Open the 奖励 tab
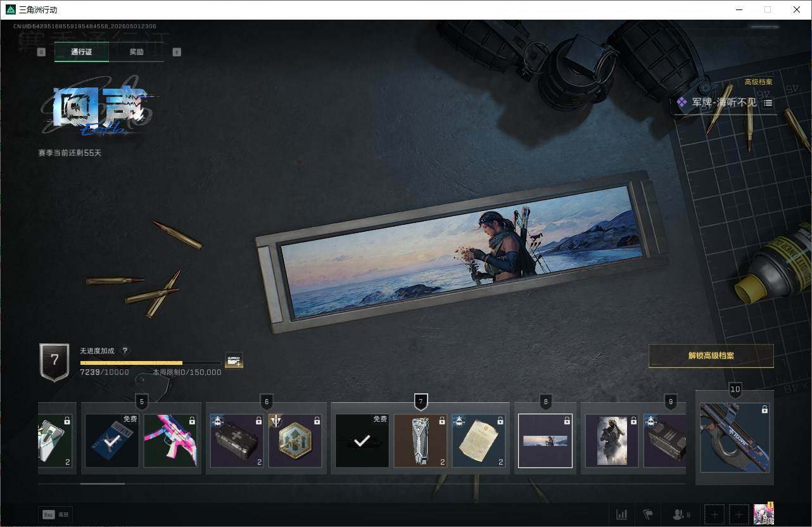Screen dimensions: 812x527 [x=137, y=52]
